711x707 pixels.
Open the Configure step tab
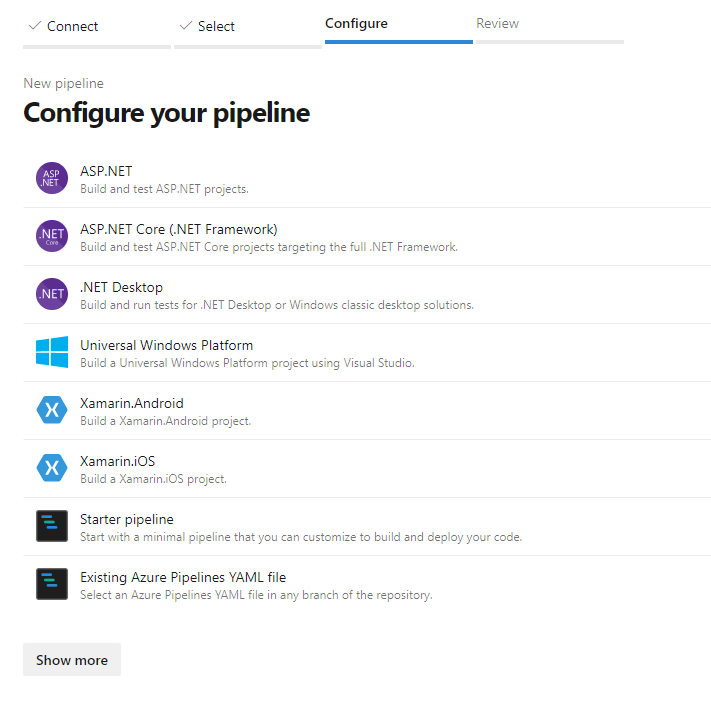point(356,23)
